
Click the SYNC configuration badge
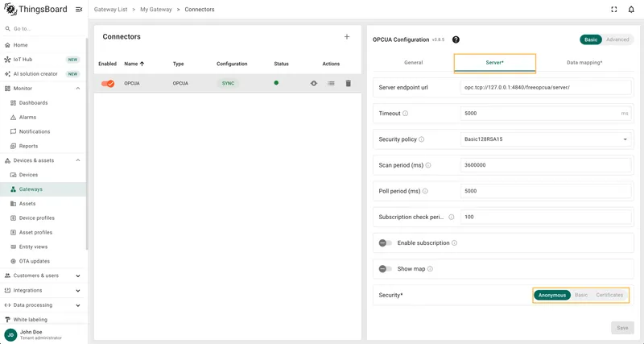[x=228, y=84]
